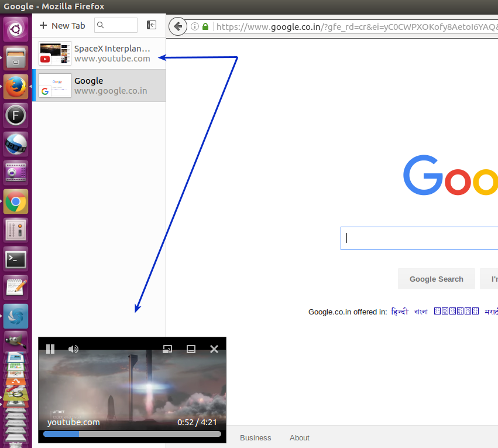Collapse the tab sidebar with the shrink icon
The width and height of the screenshot is (498, 448).
pyautogui.click(x=152, y=25)
